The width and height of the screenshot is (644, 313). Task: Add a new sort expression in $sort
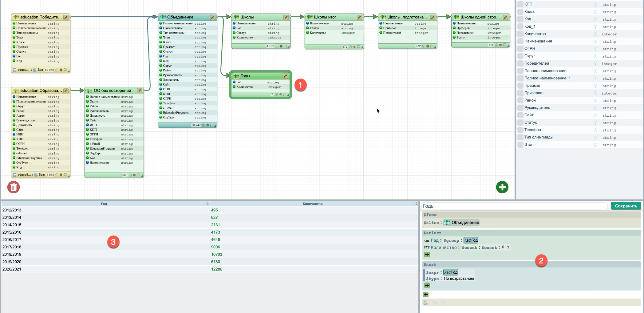[427, 286]
